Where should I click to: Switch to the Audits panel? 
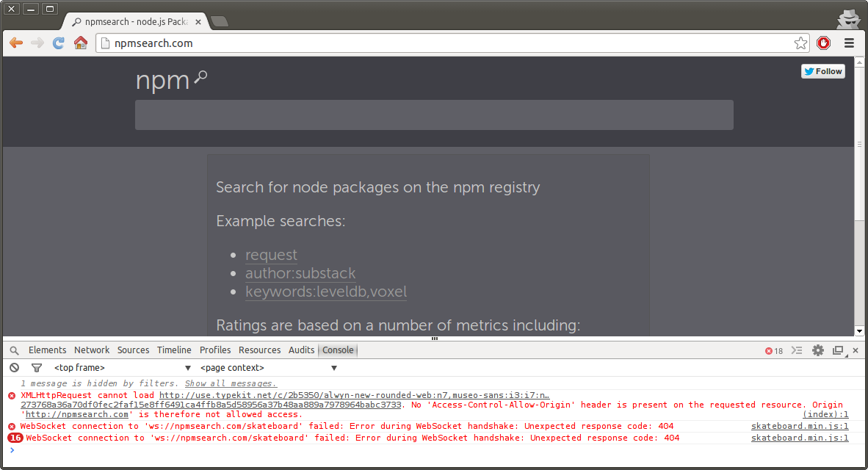point(301,350)
